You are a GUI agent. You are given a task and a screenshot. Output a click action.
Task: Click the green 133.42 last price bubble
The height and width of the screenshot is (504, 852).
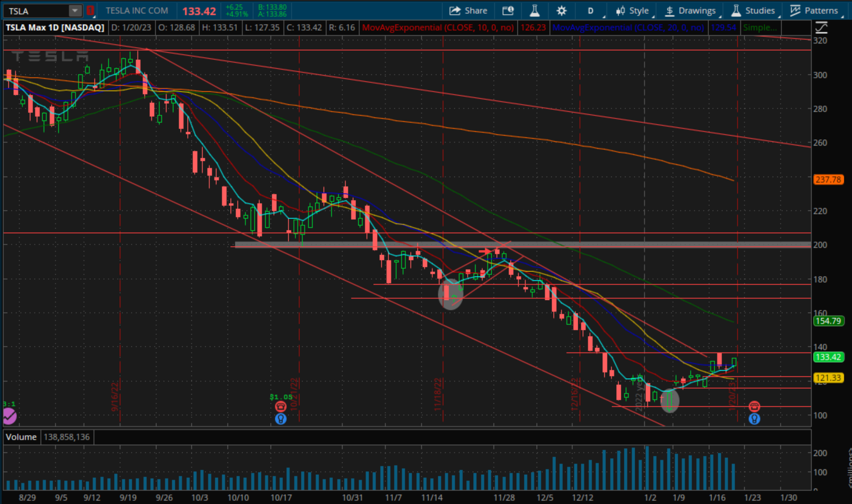click(828, 358)
